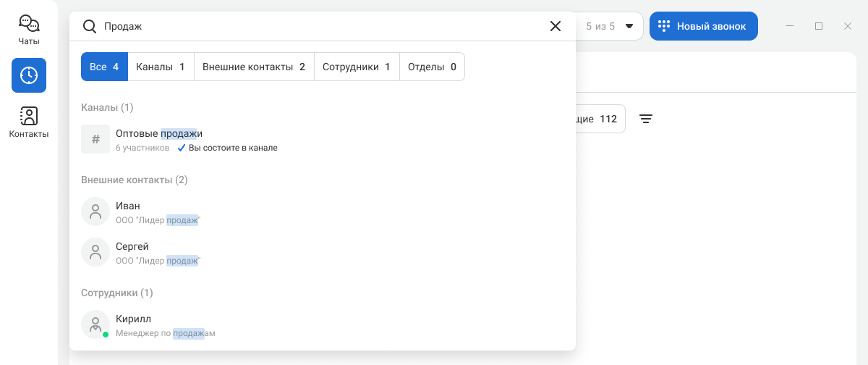
Task: Switch to Каналы results tab
Action: pos(161,67)
